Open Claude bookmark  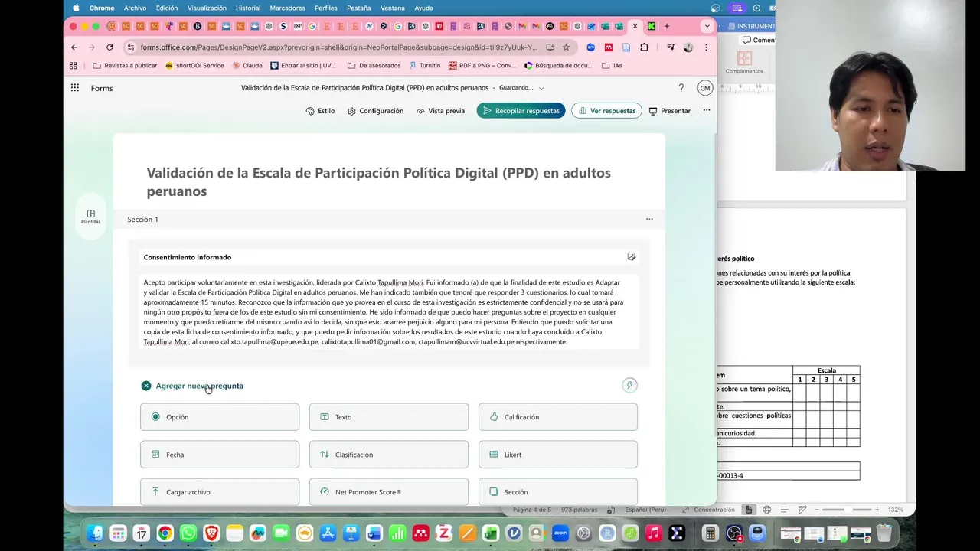tap(247, 66)
